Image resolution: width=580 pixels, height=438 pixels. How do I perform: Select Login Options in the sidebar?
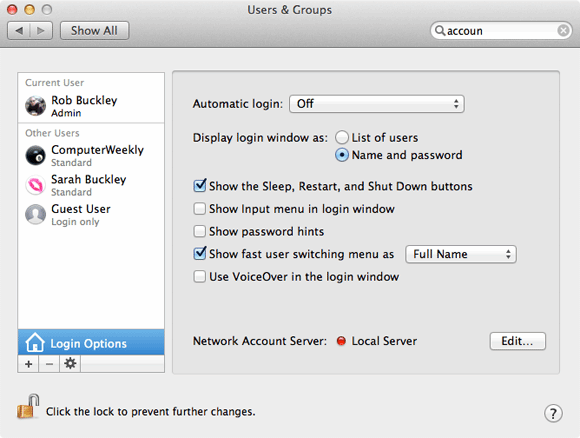91,343
